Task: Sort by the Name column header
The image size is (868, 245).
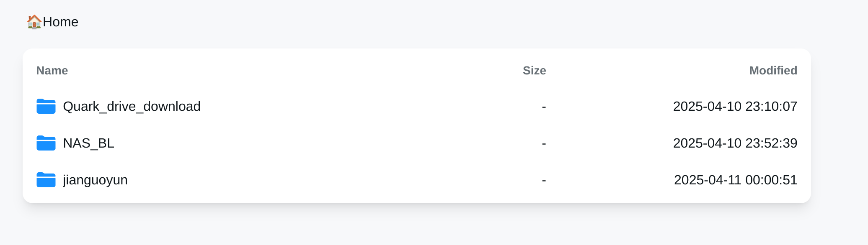Action: [52, 71]
